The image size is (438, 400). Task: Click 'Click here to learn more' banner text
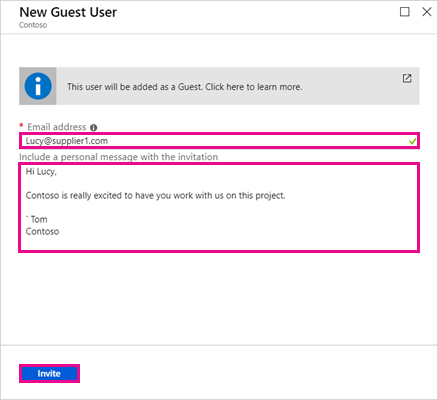[254, 87]
